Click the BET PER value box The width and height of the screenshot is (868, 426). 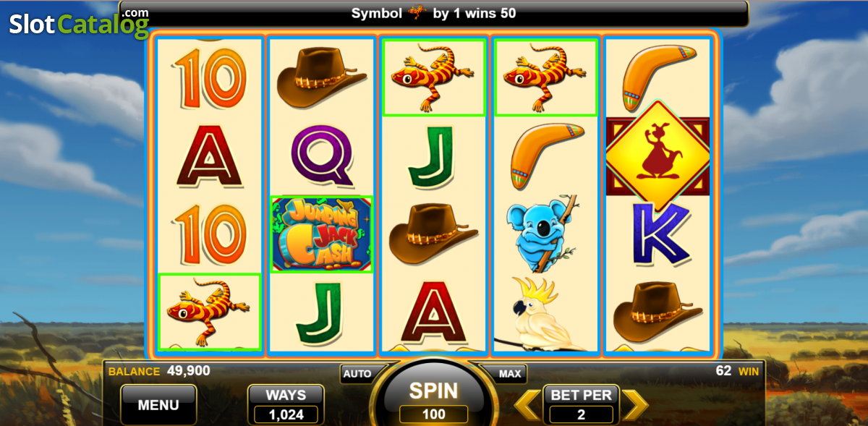pos(582,415)
